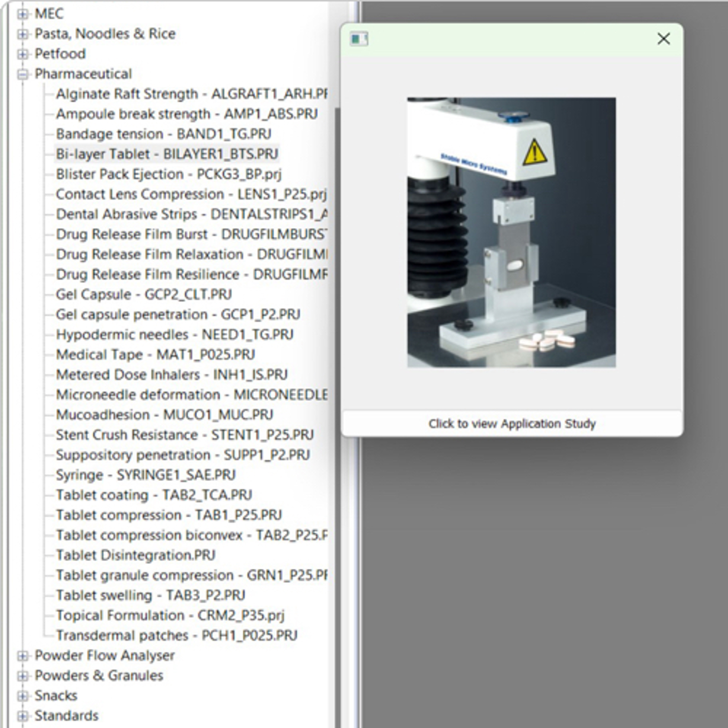
Task: Click the texture analyser preview image
Action: [511, 232]
